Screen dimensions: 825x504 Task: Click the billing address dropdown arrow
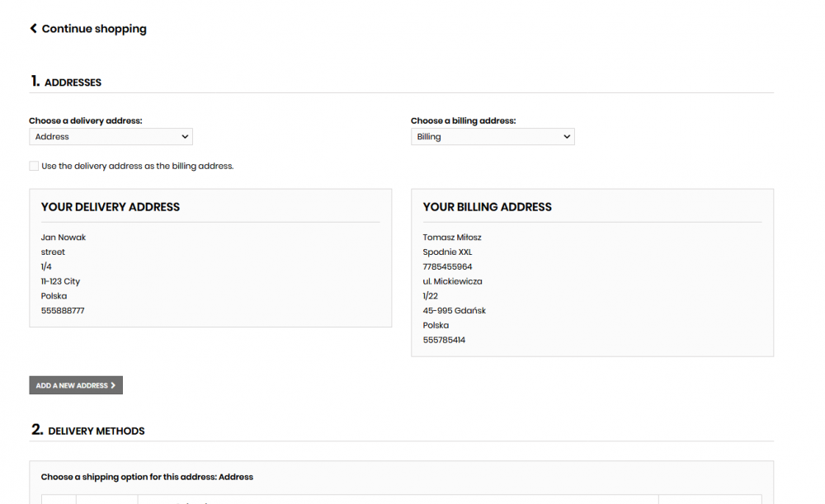[x=567, y=136]
